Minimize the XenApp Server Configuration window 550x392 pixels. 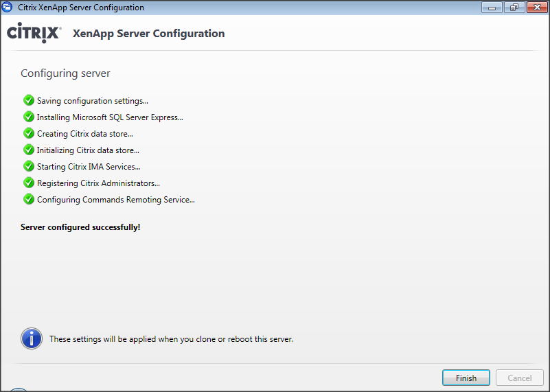492,8
